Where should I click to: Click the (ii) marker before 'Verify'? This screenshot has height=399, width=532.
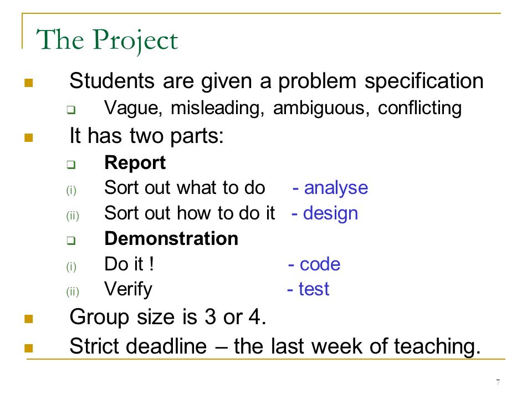point(73,291)
